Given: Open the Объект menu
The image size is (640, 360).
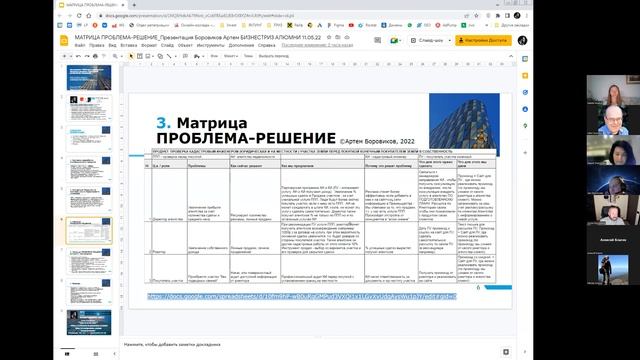Looking at the screenshot, I should (185, 45).
